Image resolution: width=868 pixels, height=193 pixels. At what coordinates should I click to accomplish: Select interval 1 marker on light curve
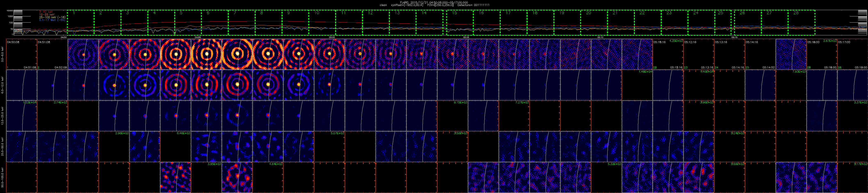73,13
